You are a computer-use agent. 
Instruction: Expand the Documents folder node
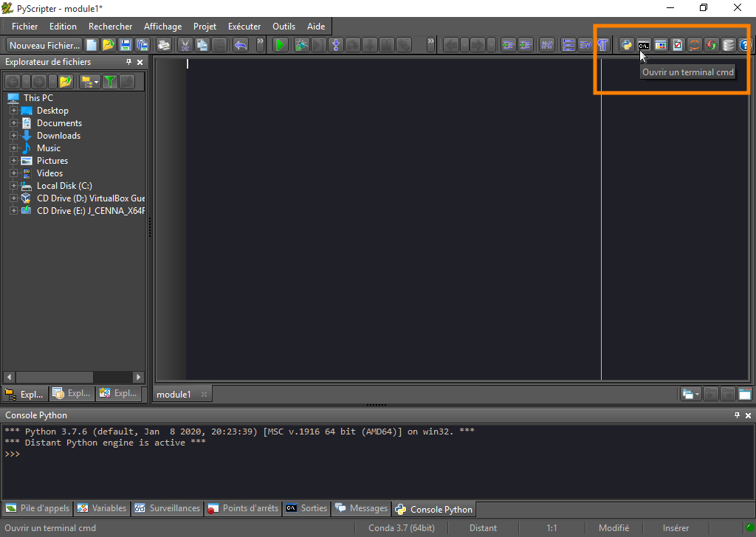[13, 123]
